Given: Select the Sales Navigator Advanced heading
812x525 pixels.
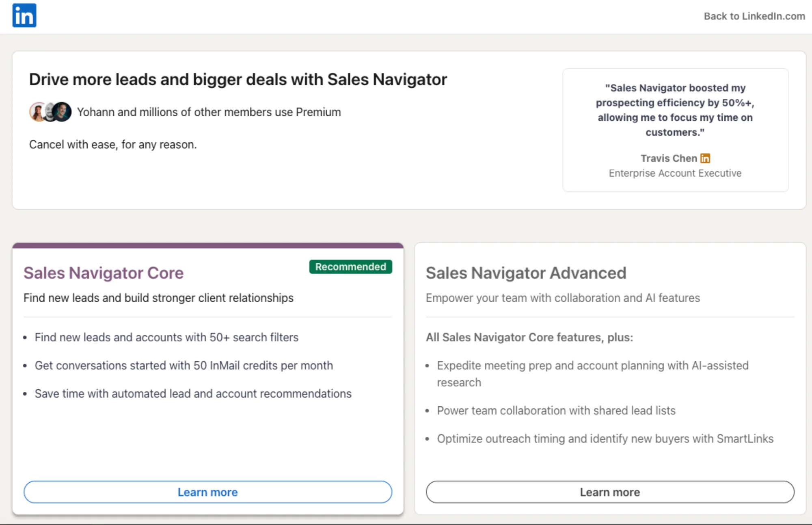Looking at the screenshot, I should [526, 273].
